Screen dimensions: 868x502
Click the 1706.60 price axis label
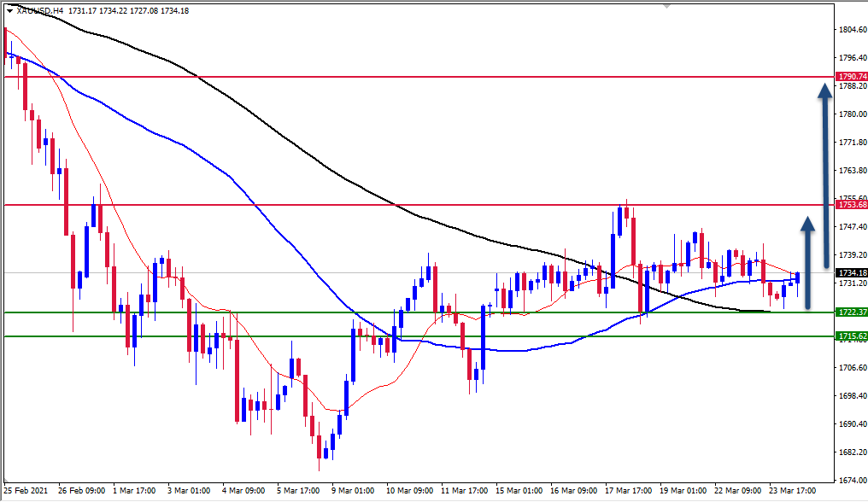click(x=853, y=367)
